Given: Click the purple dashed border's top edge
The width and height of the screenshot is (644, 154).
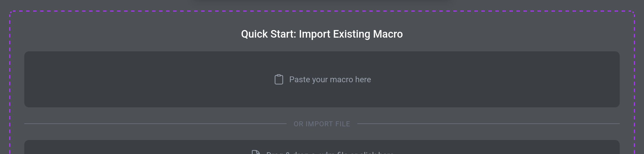Looking at the screenshot, I should click(322, 11).
